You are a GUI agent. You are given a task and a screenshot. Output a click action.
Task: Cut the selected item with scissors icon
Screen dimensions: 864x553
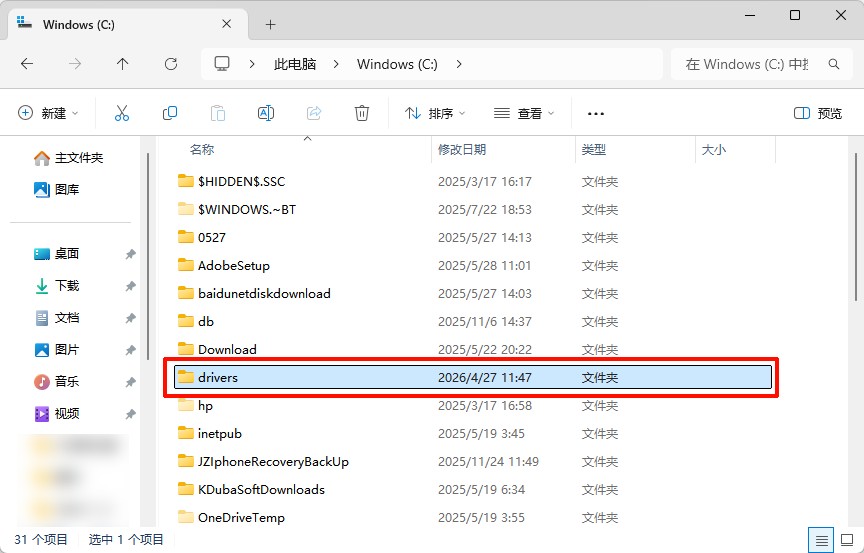pyautogui.click(x=122, y=113)
